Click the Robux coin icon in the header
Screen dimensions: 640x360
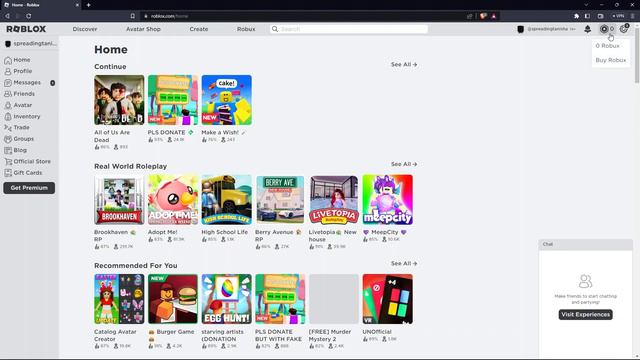click(x=604, y=29)
